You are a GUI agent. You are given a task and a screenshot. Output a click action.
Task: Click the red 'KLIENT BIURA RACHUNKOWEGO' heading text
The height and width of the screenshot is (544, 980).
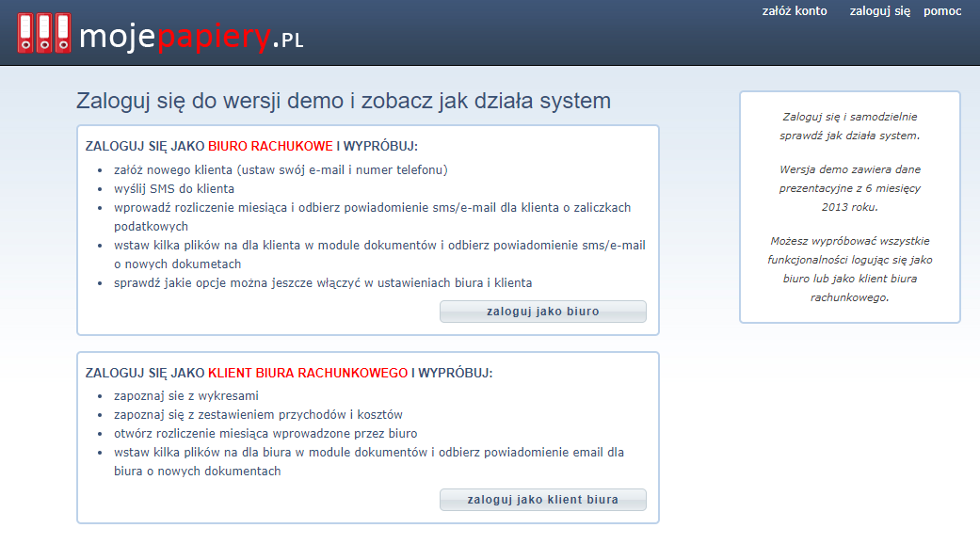[308, 373]
